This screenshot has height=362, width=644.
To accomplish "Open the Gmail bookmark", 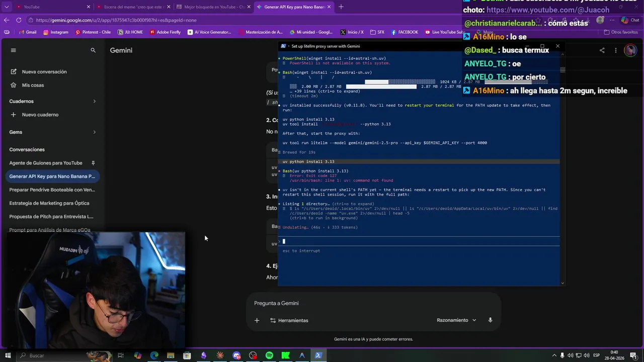I will pyautogui.click(x=28, y=32).
